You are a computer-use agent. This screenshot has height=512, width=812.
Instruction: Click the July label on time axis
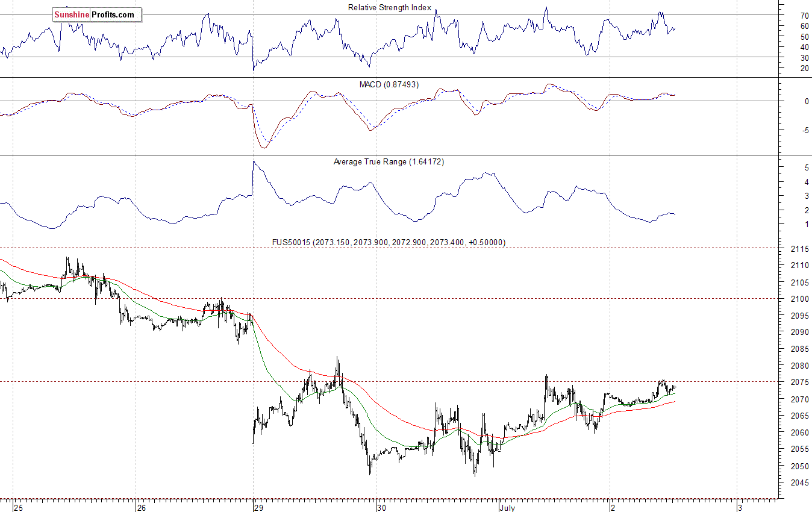point(508,507)
